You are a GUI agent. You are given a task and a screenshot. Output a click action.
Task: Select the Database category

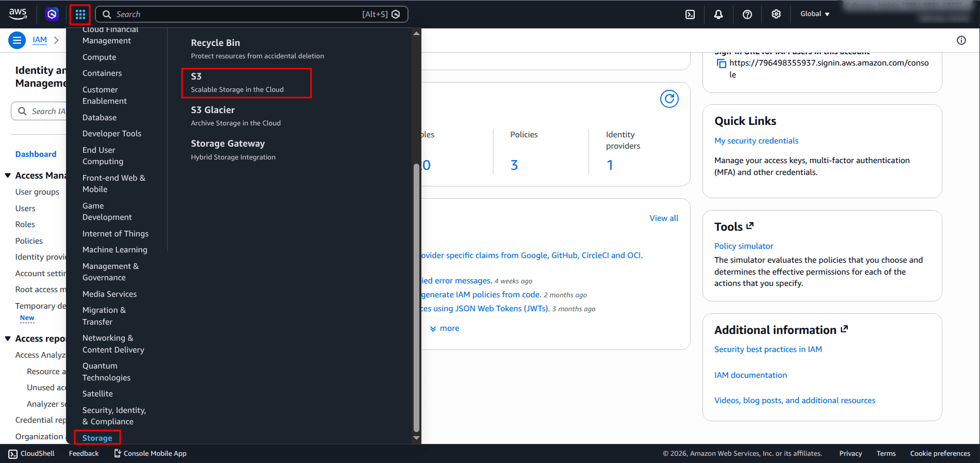click(100, 118)
